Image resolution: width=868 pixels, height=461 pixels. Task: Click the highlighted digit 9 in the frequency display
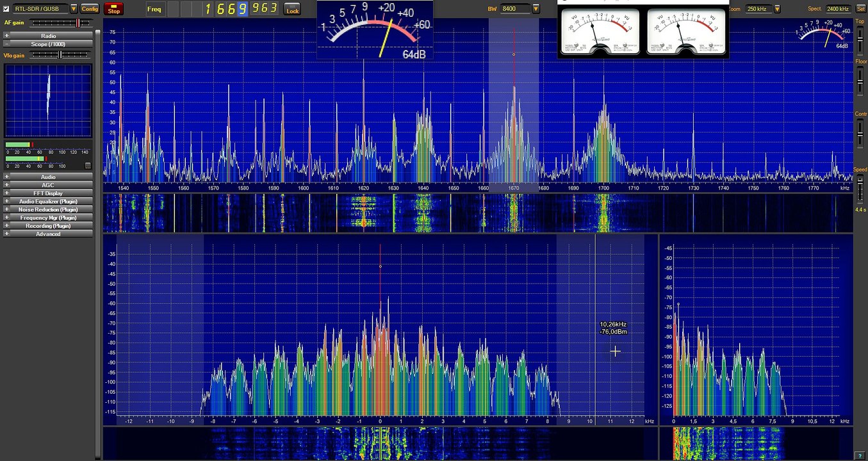pos(243,9)
